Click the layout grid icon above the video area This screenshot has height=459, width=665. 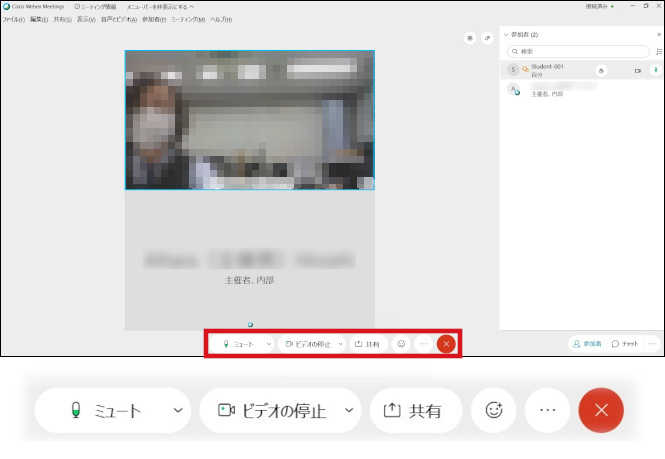[x=470, y=38]
